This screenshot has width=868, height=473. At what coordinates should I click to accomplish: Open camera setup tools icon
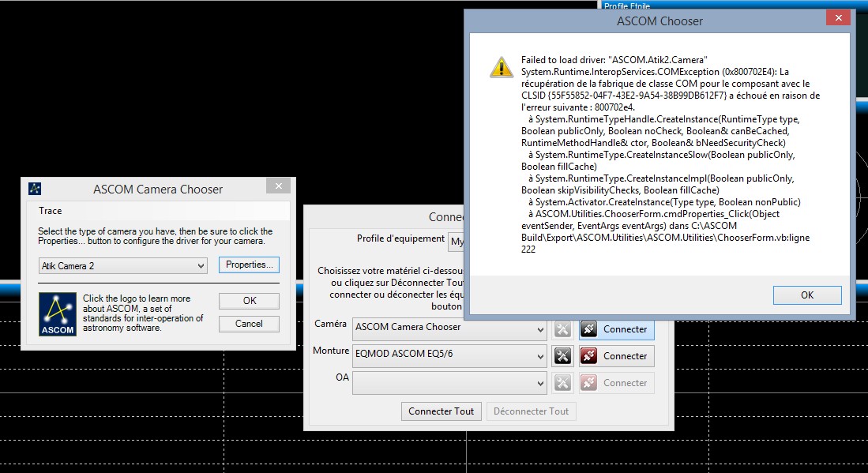(x=562, y=330)
